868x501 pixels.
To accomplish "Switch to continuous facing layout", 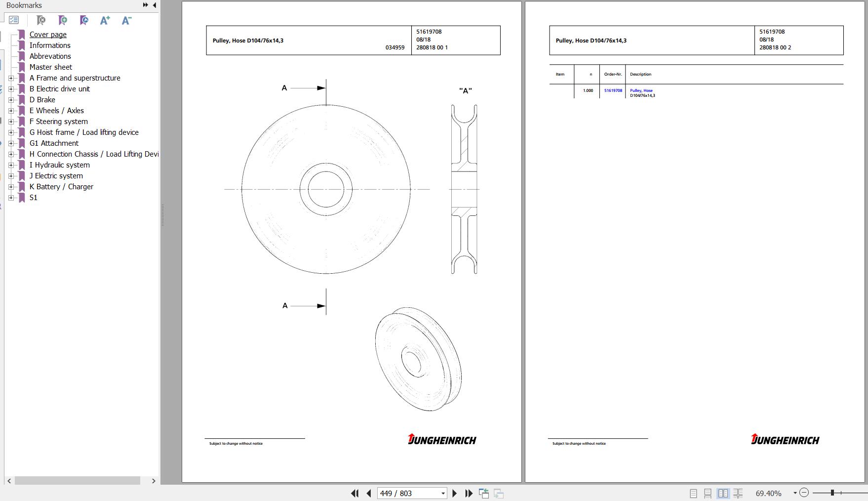I will pos(738,493).
